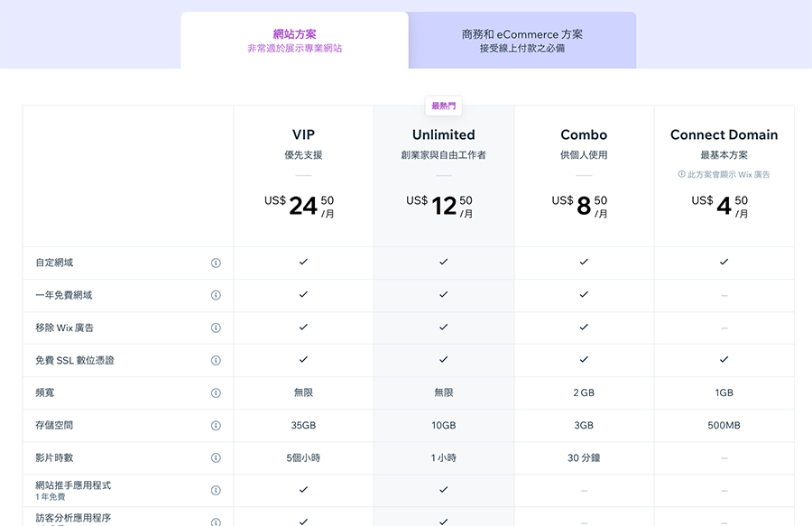This screenshot has height=526, width=812.
Task: Click the info icon for 免費 SSL 數位憑證
Action: pyautogui.click(x=215, y=360)
